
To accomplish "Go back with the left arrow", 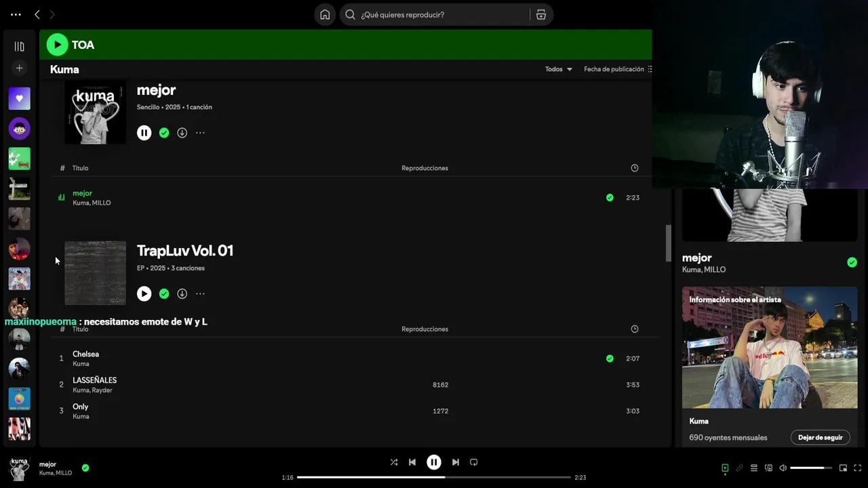I will [x=37, y=14].
